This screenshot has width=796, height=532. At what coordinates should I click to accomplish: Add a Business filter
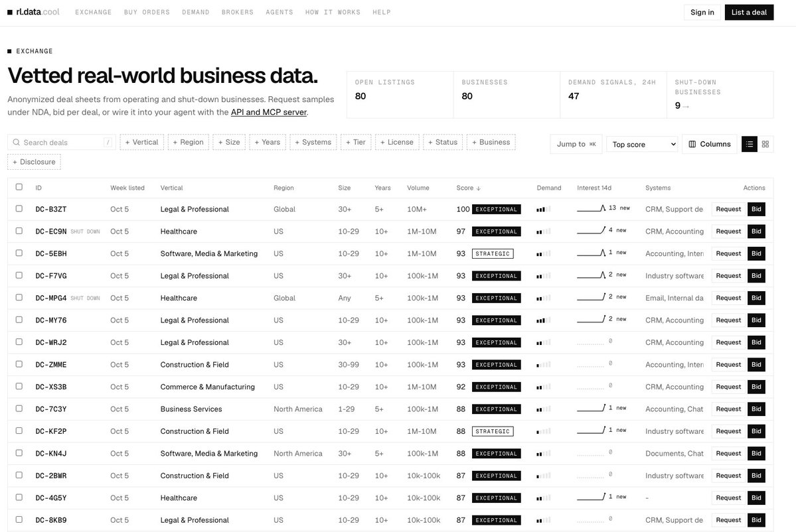(x=491, y=142)
